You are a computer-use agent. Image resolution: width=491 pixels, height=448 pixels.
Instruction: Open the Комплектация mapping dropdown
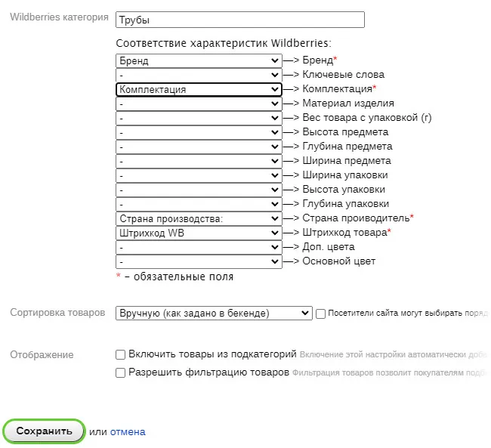coord(199,89)
